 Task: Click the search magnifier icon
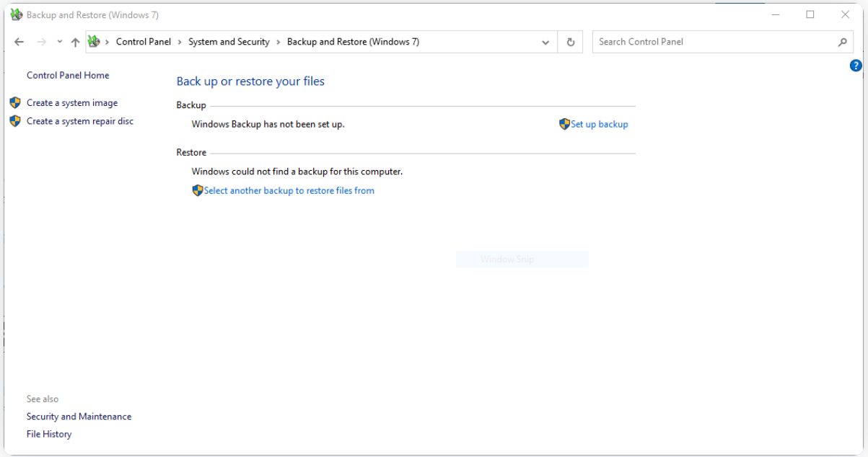pyautogui.click(x=842, y=42)
